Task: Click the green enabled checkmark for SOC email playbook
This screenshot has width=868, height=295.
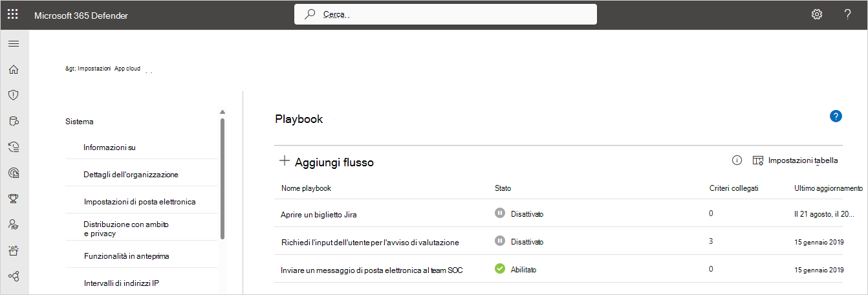Action: point(499,268)
